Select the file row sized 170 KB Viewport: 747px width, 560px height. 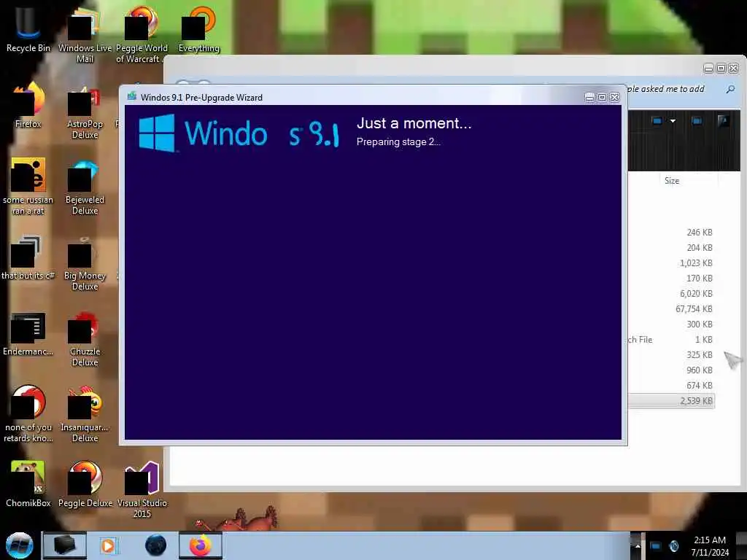[671, 278]
